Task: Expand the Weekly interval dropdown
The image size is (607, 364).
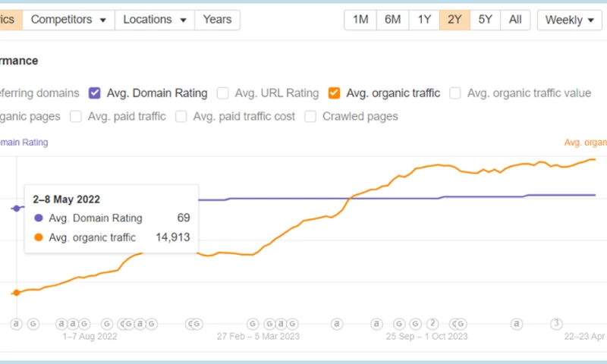Action: 570,20
